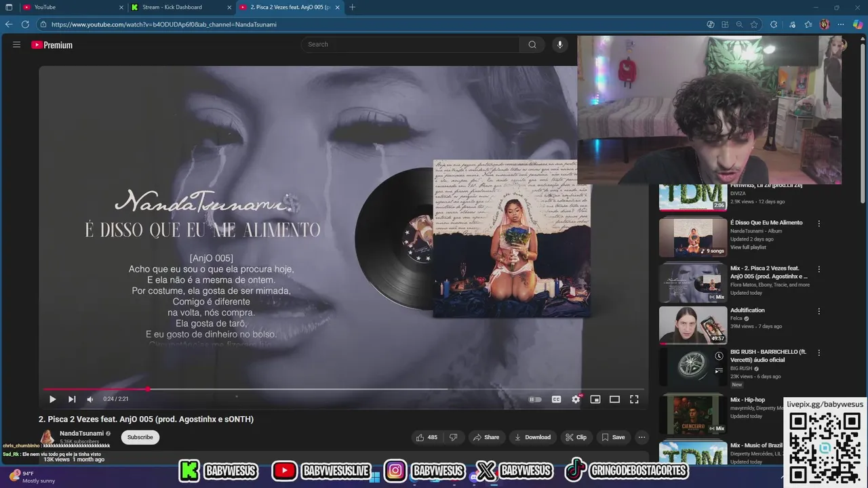Download the video
The height and width of the screenshot is (488, 868).
coord(532,437)
